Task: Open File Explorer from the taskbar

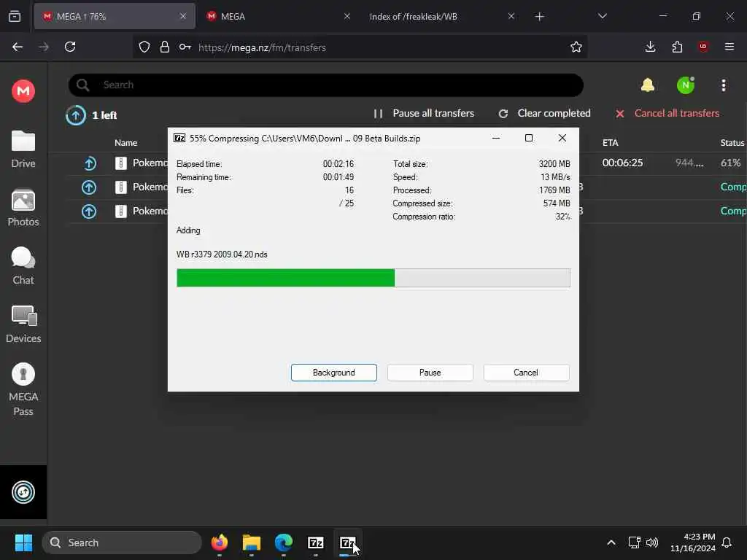Action: tap(252, 542)
